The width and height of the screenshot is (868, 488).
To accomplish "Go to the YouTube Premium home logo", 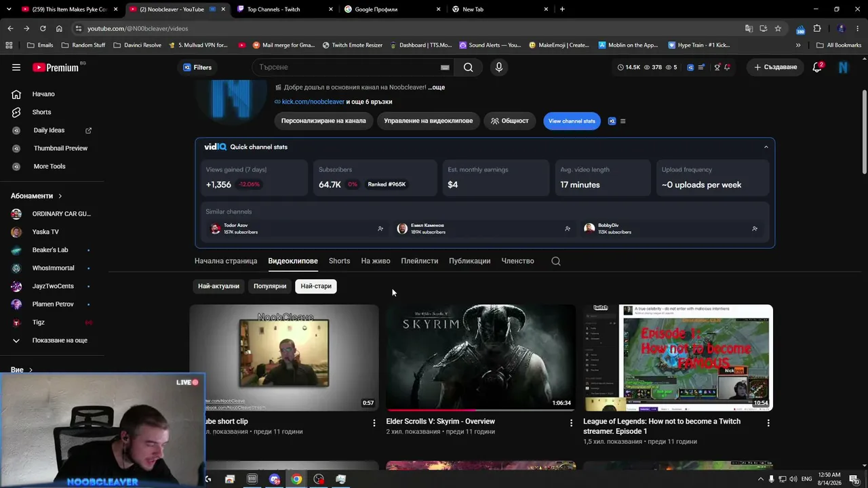I will point(56,67).
